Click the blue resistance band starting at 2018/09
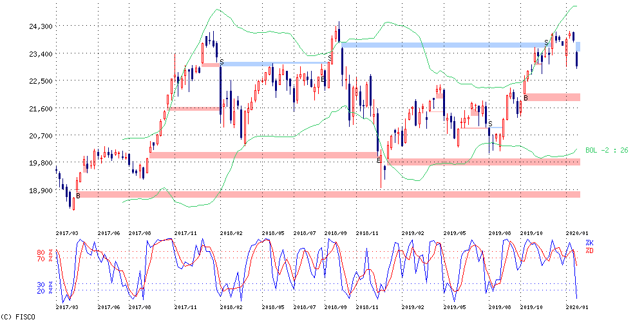 tap(451, 44)
